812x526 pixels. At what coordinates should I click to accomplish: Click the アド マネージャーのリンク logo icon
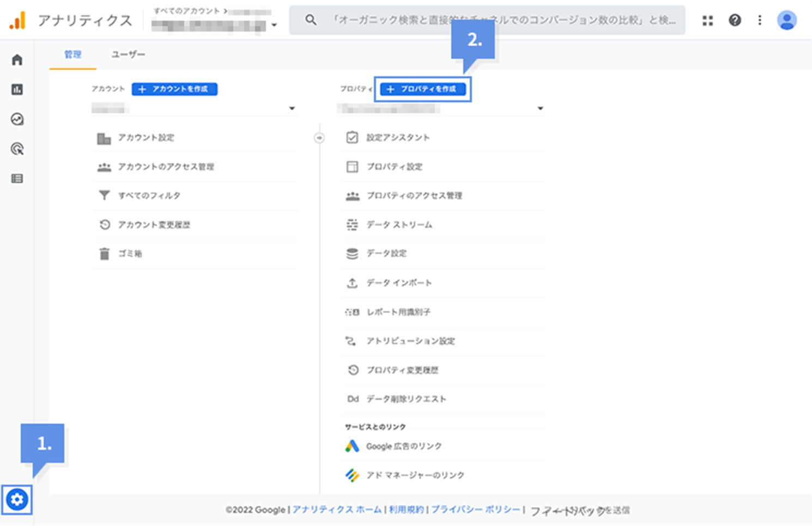point(352,475)
